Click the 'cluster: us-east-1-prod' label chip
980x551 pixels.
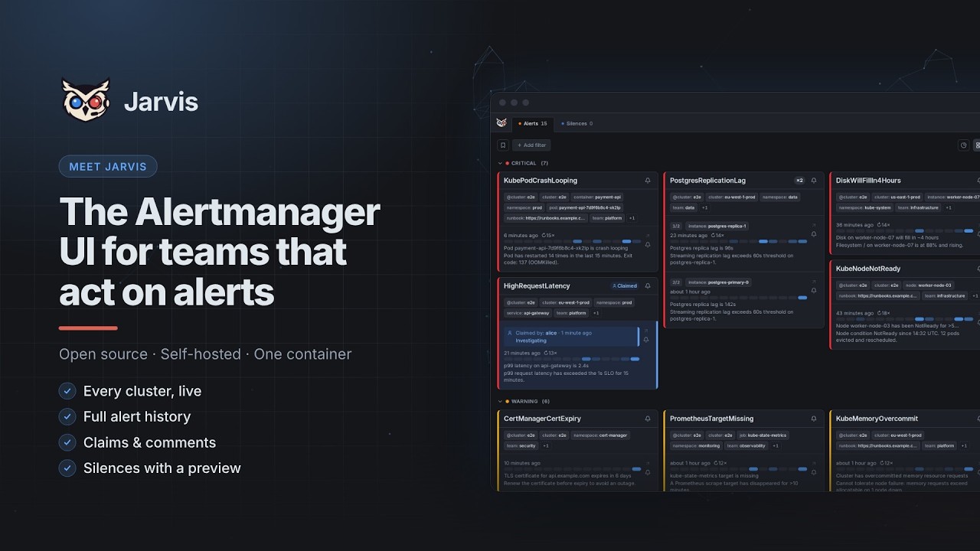pos(899,197)
